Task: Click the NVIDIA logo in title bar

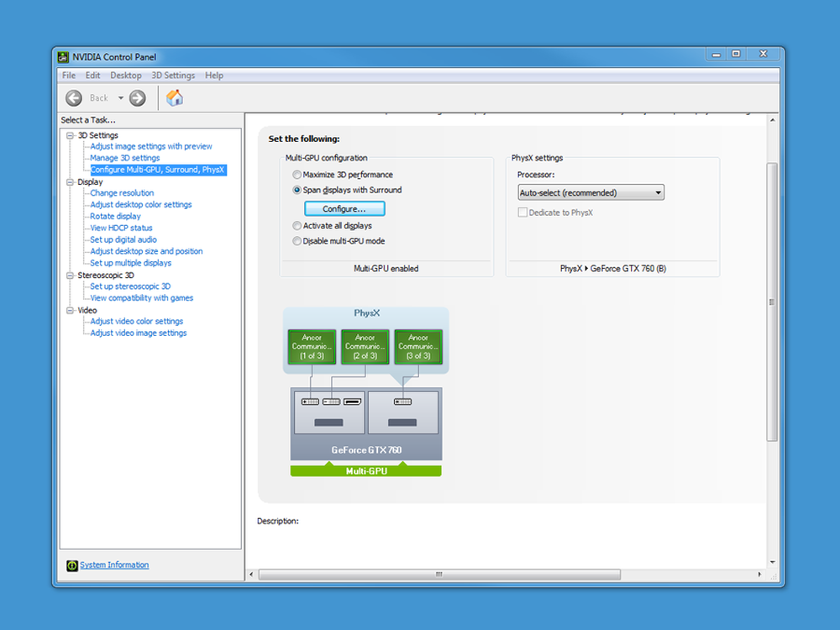Action: coord(63,57)
